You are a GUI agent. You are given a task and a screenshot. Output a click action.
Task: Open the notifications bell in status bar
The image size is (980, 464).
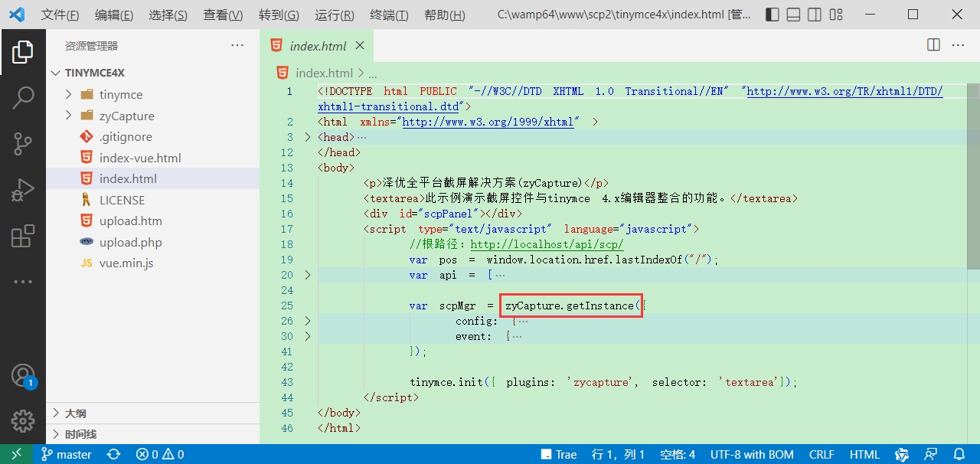pos(959,454)
